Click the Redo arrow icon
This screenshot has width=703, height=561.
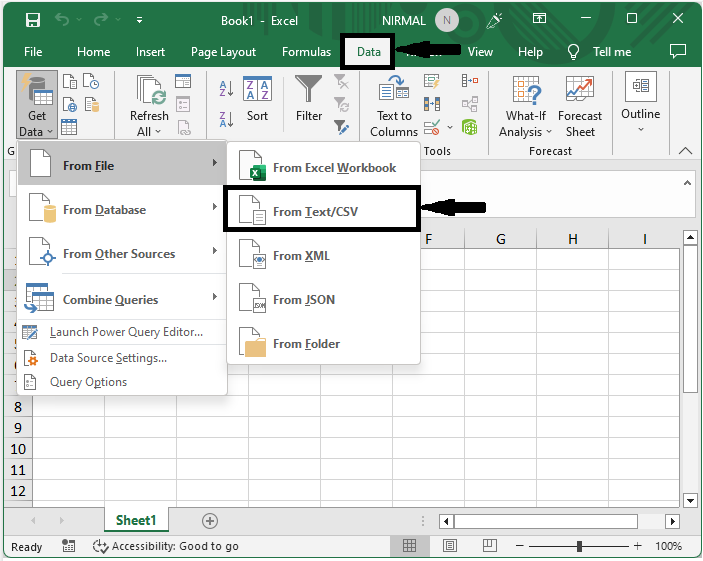click(x=101, y=20)
